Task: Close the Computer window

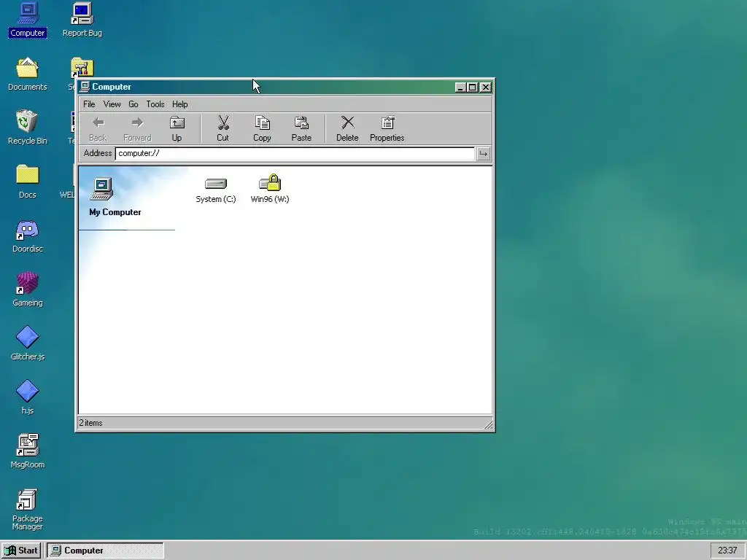Action: [485, 87]
